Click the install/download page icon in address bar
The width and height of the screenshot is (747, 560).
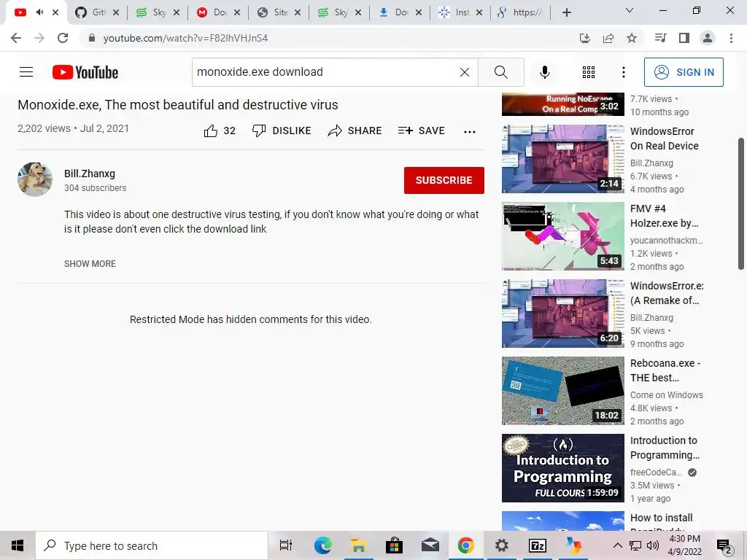point(585,38)
